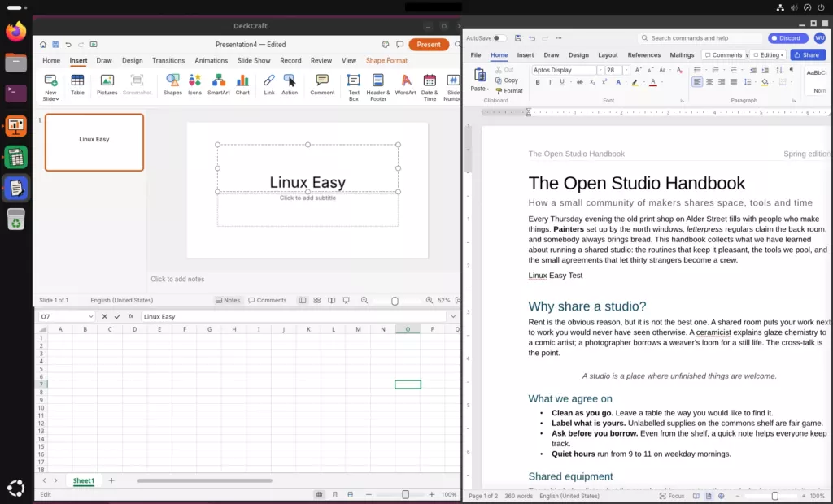The height and width of the screenshot is (504, 833).
Task: Open Header & Footer in DeckCraft
Action: coord(377,87)
